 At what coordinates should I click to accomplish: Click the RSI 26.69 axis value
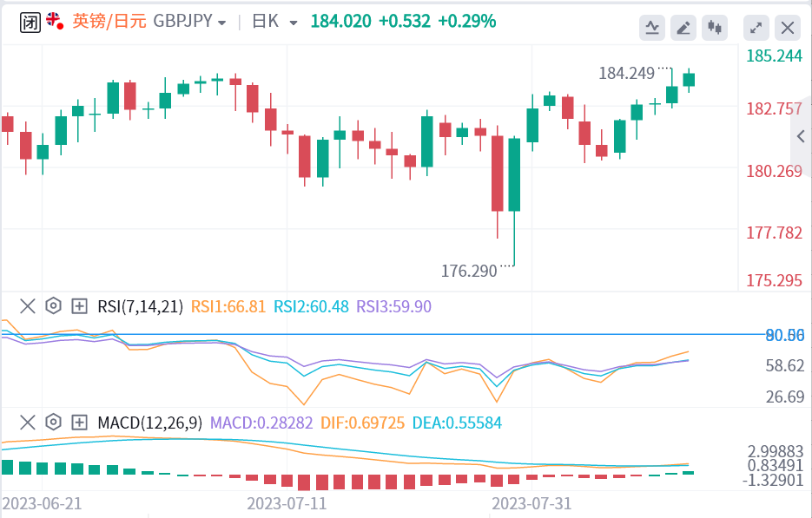click(785, 397)
